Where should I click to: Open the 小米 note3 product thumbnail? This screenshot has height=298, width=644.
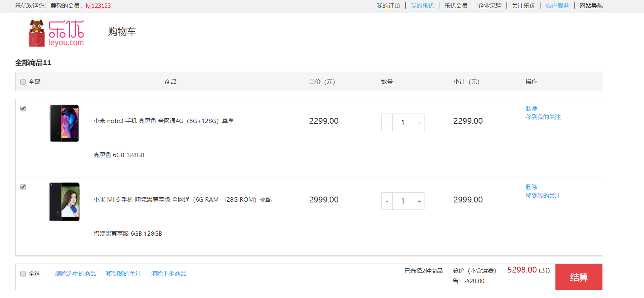click(x=64, y=123)
